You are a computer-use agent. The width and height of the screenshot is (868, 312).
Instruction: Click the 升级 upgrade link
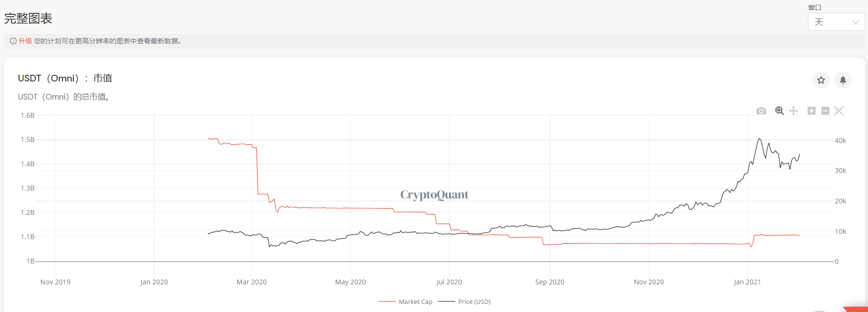pos(25,41)
